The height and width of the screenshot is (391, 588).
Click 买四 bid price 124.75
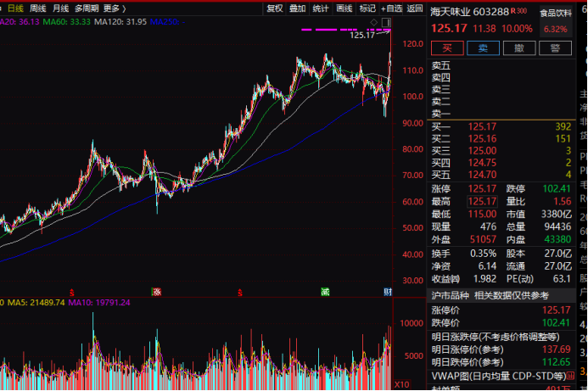(482, 163)
